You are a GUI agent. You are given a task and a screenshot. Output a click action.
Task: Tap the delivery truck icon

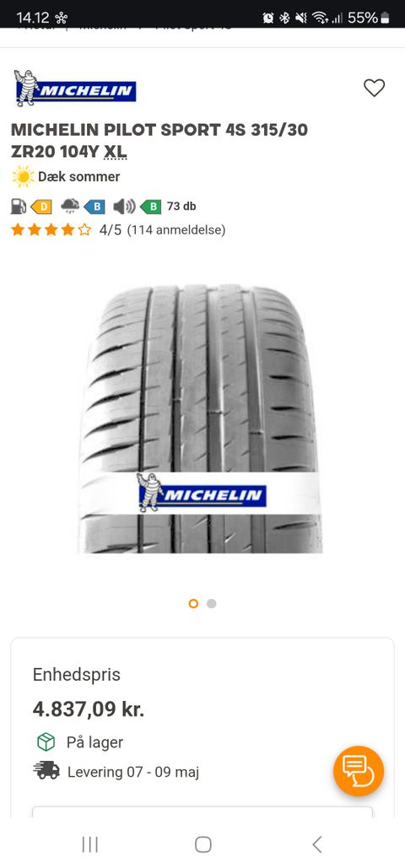(46, 770)
